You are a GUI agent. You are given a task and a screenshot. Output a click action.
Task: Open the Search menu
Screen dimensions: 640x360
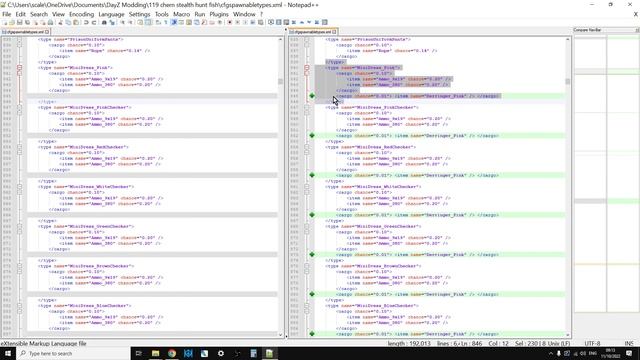39,14
